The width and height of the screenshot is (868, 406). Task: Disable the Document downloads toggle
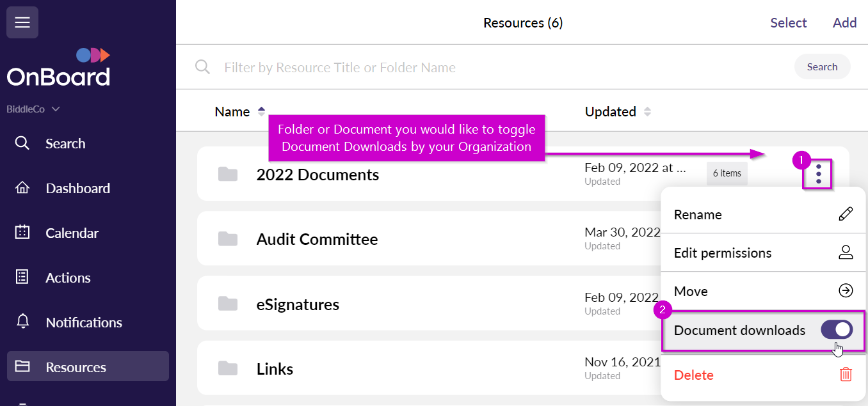(x=836, y=329)
